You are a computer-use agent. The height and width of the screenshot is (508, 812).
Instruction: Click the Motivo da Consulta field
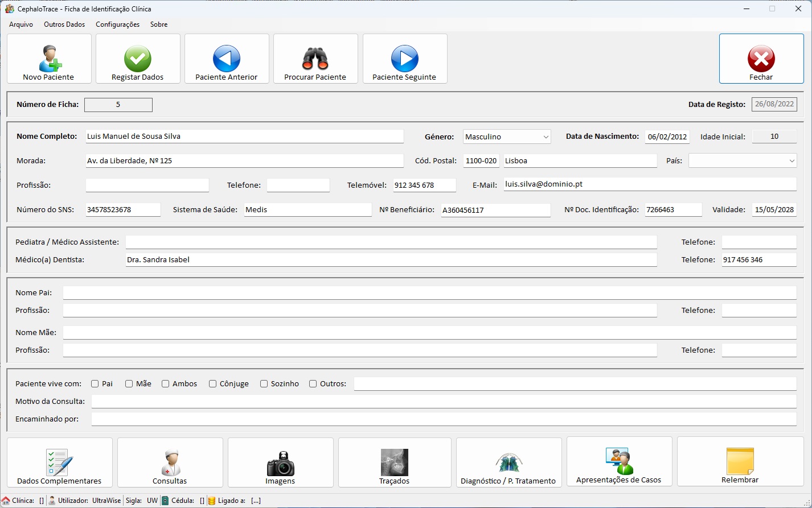(x=444, y=402)
